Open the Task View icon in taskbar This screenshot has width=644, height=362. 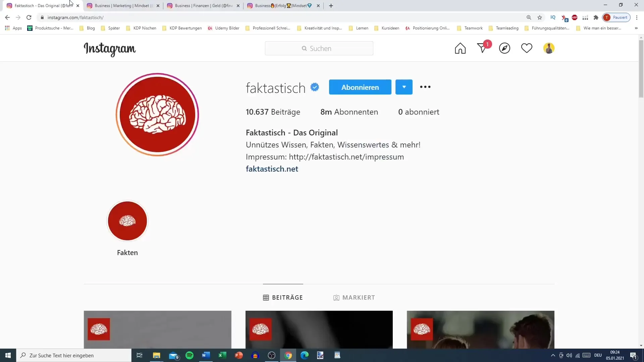pyautogui.click(x=140, y=355)
